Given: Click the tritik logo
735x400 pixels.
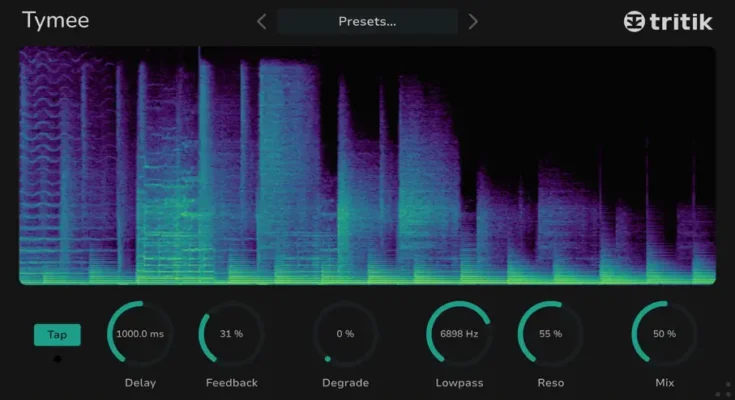Looking at the screenshot, I should (x=668, y=21).
